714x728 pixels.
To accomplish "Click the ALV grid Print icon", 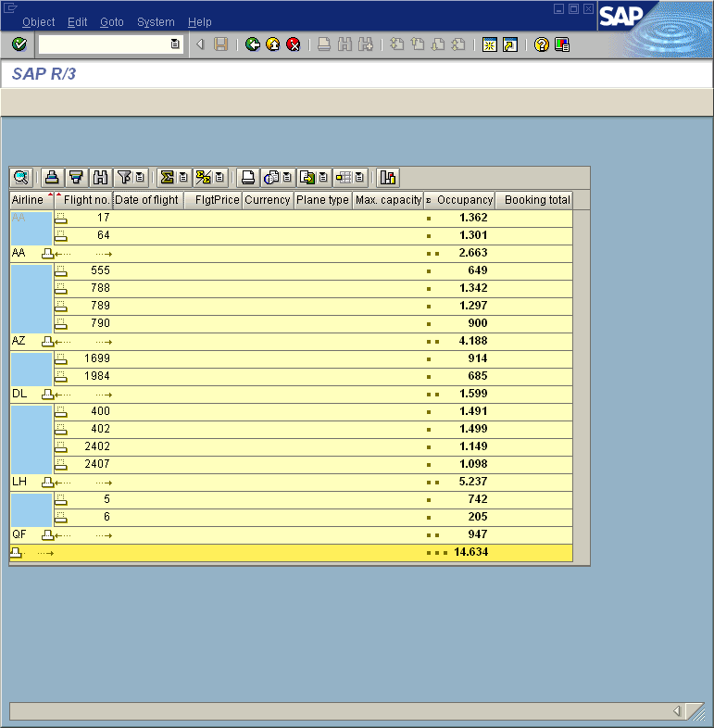I will tap(248, 177).
